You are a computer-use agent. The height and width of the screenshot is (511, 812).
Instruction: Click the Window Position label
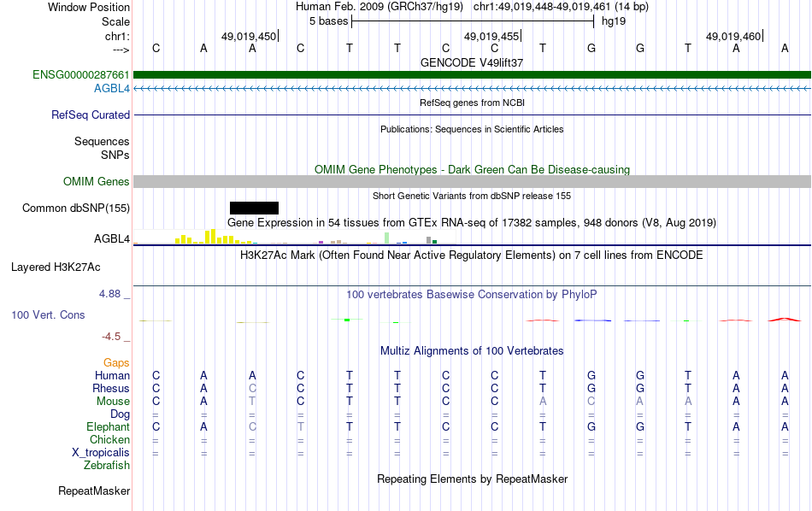tap(89, 7)
